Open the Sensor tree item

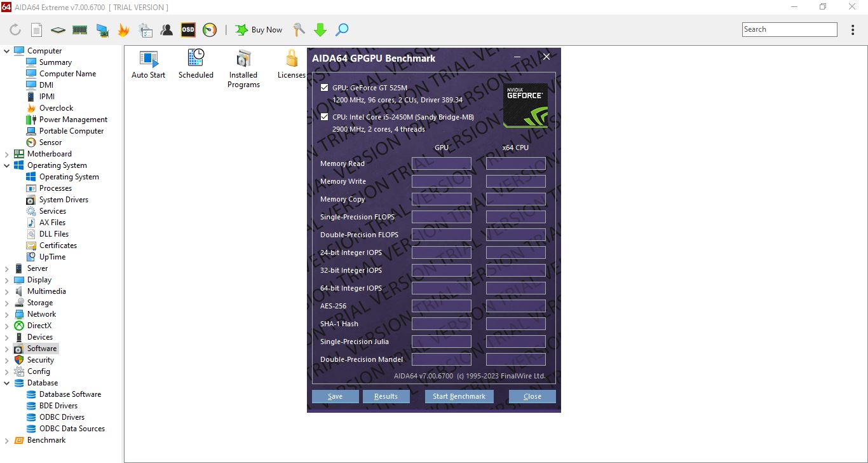click(x=50, y=142)
